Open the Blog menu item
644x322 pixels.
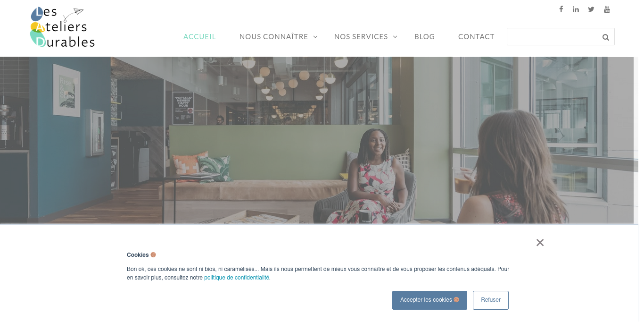tap(424, 36)
